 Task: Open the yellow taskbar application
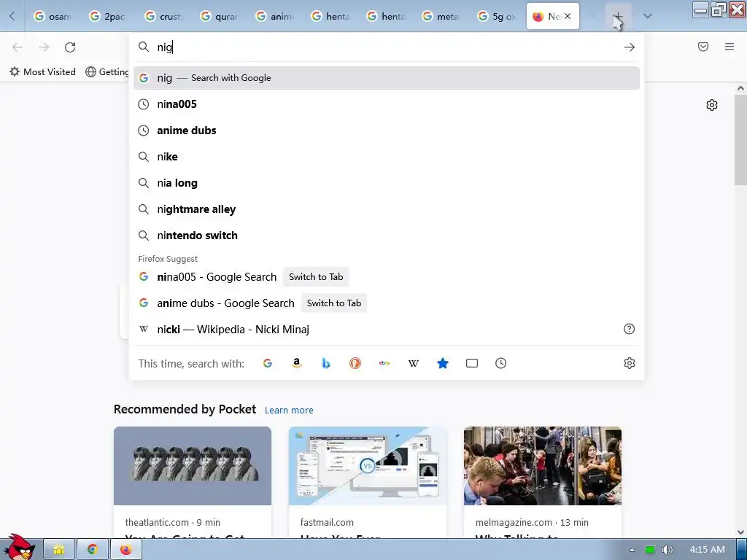[59, 550]
